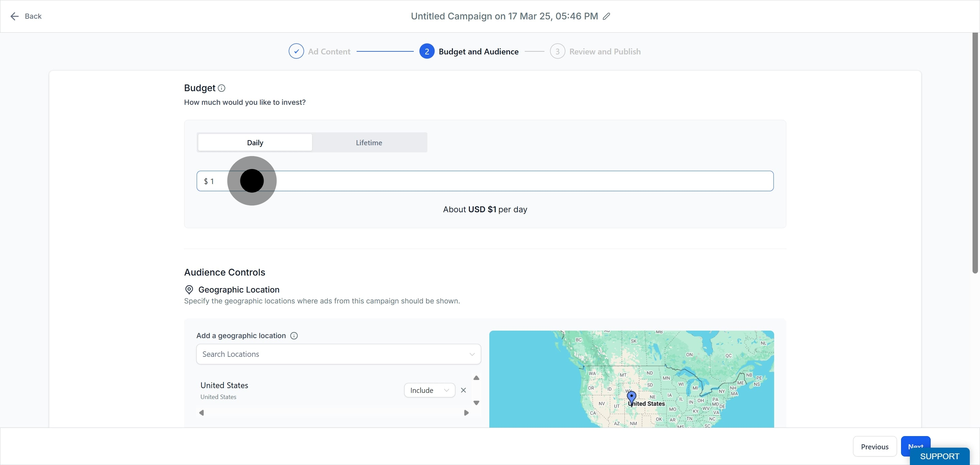
Task: Click the Ad Content checkmark step
Action: 296,52
